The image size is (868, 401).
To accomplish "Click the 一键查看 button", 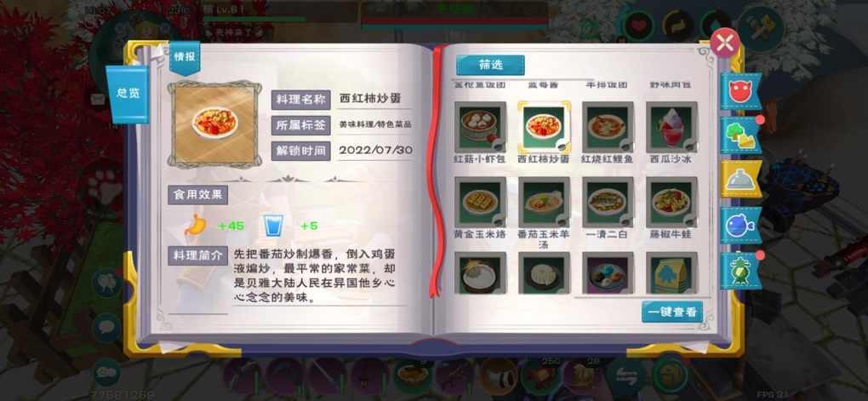I will click(x=672, y=312).
